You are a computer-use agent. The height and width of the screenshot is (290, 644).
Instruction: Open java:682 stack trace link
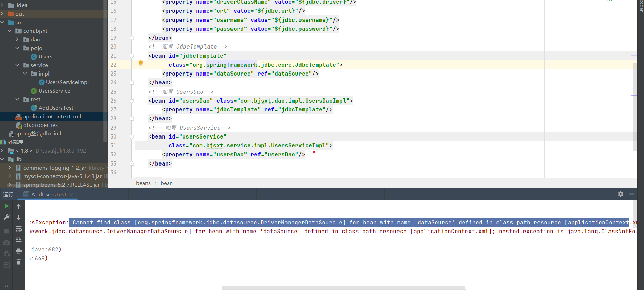tap(45, 249)
